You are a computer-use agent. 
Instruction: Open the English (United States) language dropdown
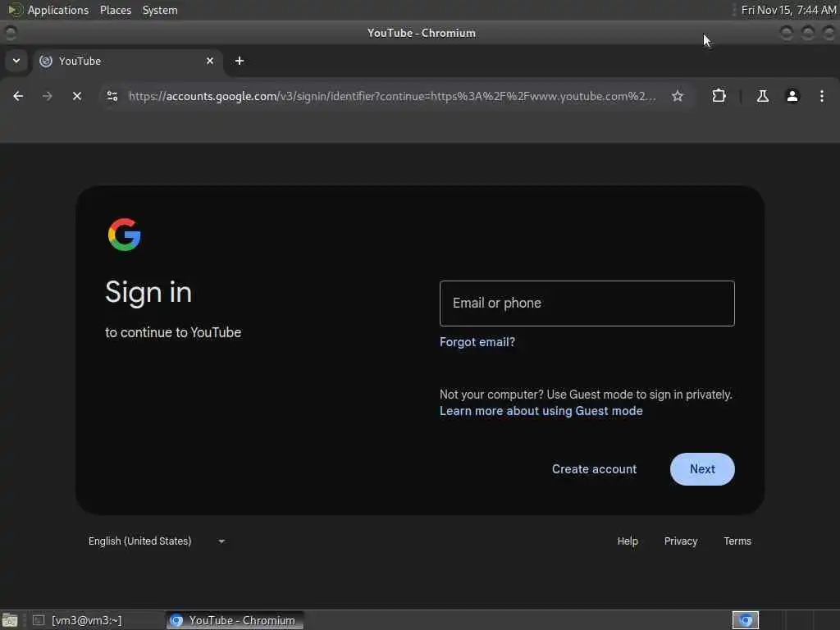(157, 541)
